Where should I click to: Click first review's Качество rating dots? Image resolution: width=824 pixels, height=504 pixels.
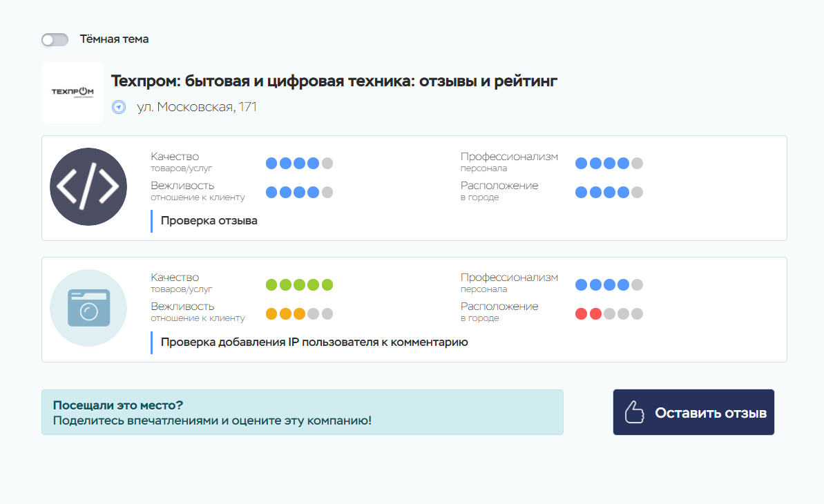coord(299,164)
